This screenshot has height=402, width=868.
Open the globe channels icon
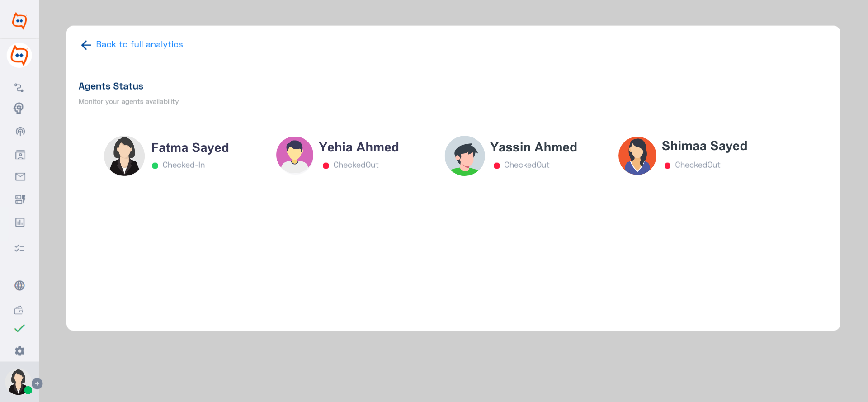tap(19, 286)
